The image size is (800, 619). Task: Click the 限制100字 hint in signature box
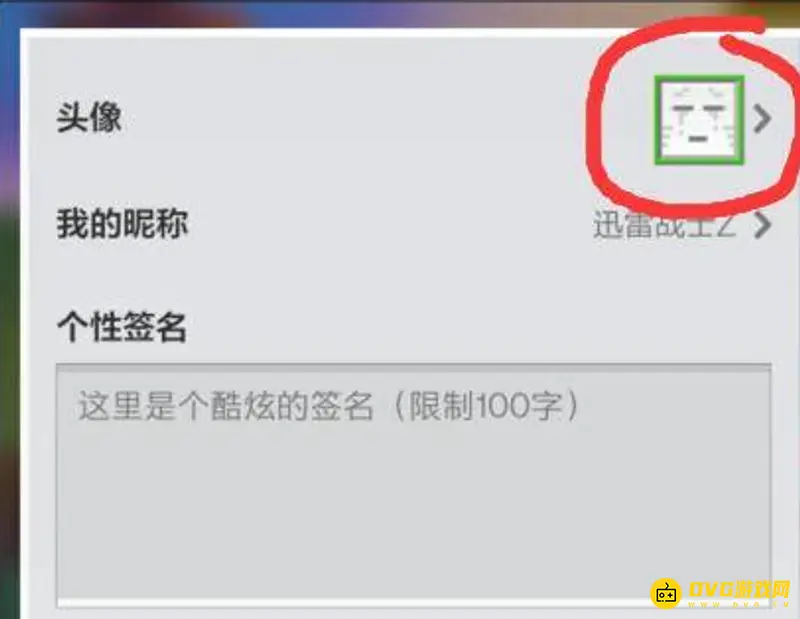[486, 406]
